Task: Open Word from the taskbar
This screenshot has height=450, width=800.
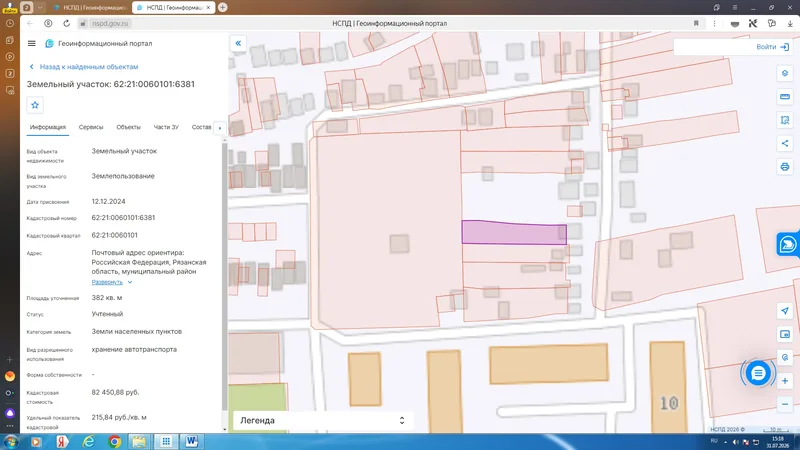Action: (x=192, y=441)
